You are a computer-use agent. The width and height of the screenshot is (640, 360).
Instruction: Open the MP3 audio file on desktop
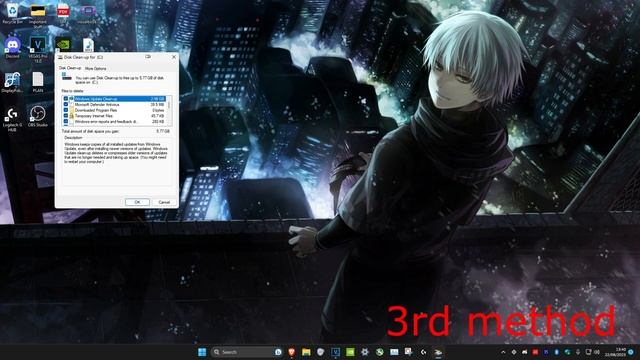pyautogui.click(x=88, y=45)
